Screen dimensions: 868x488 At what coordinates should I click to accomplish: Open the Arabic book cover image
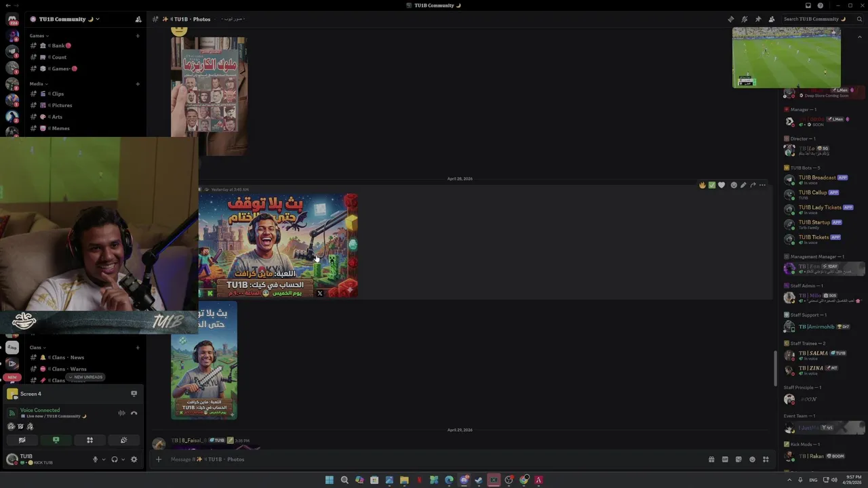(209, 96)
